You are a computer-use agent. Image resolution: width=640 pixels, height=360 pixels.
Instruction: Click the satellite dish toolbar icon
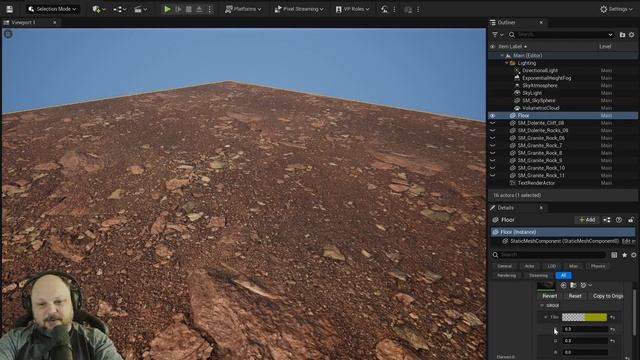click(384, 9)
